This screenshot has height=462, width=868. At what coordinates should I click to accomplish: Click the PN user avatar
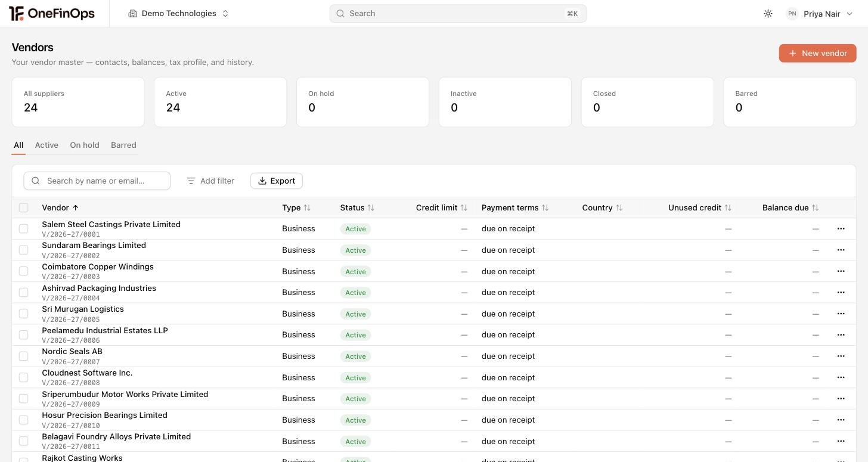click(792, 14)
